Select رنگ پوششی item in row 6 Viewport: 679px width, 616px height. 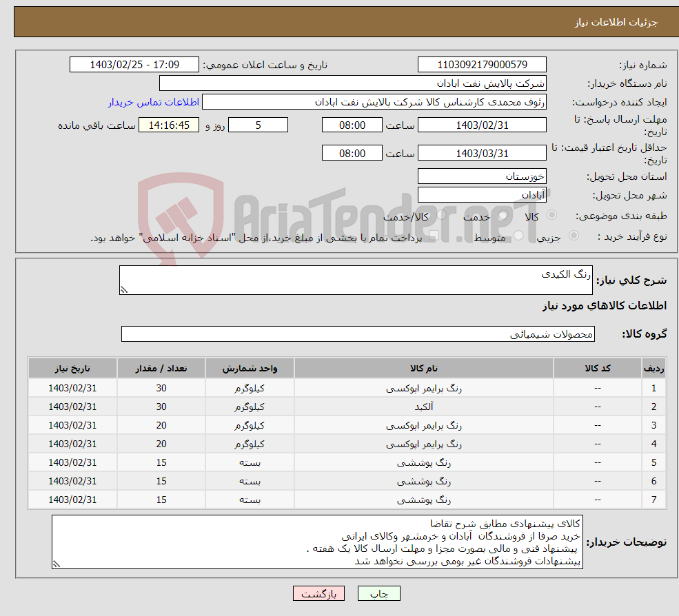click(424, 482)
